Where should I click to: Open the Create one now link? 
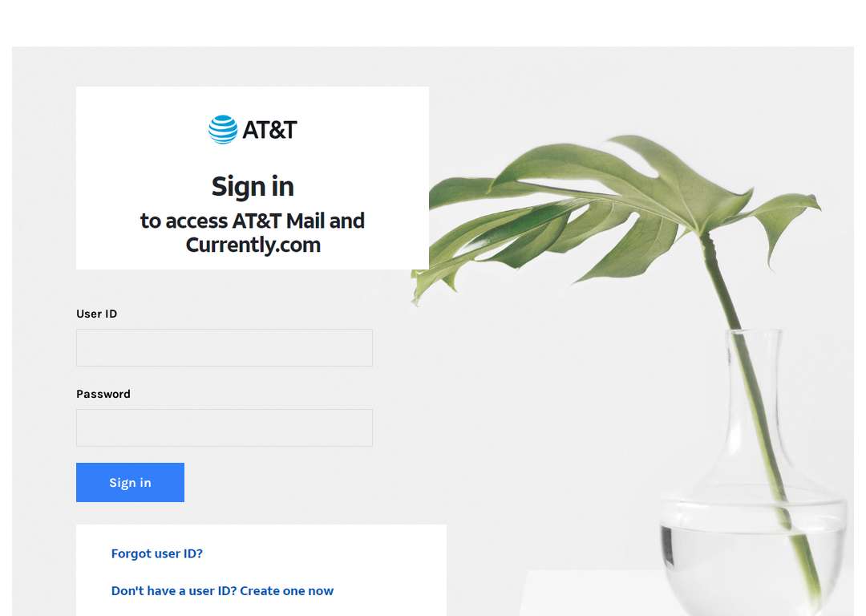286,590
